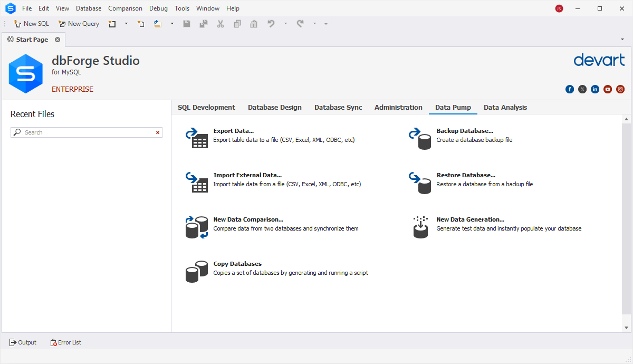Open the View menu
Viewport: 633px width, 364px height.
pyautogui.click(x=62, y=8)
